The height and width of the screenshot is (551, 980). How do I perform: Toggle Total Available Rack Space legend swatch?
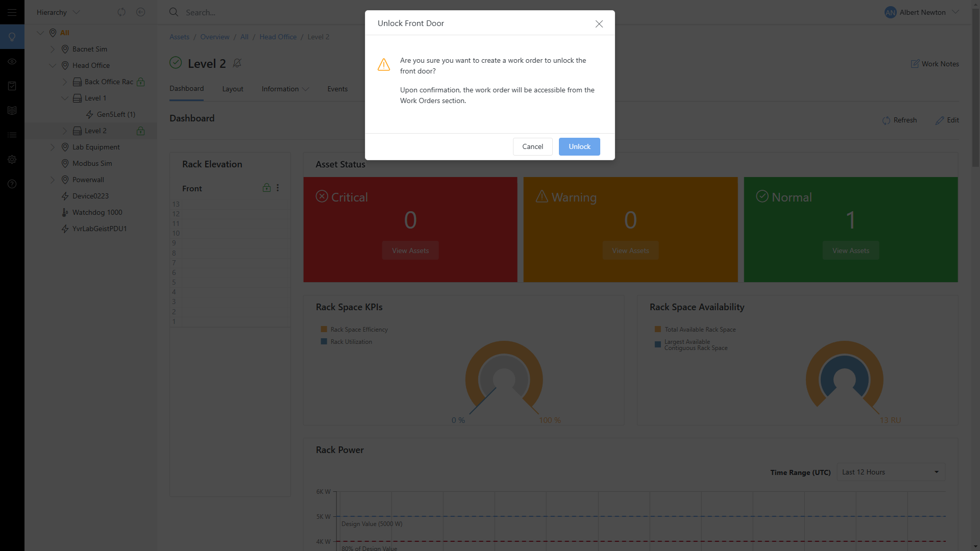pos(657,330)
